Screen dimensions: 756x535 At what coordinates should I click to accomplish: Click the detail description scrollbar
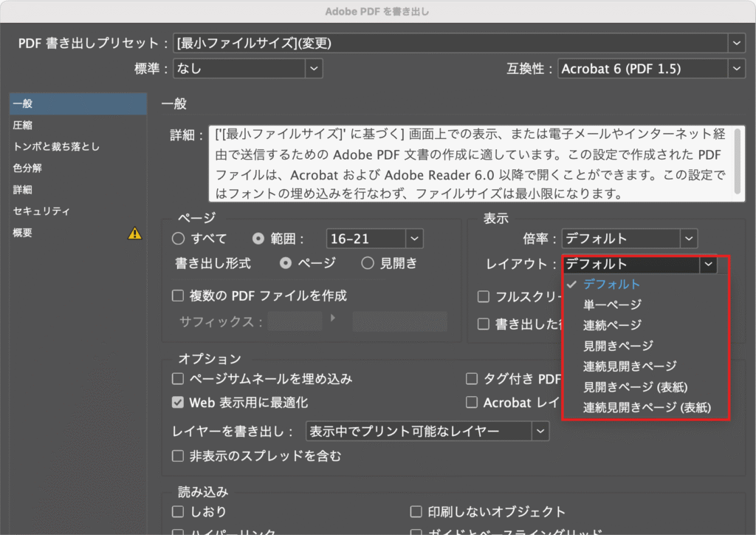(x=738, y=161)
